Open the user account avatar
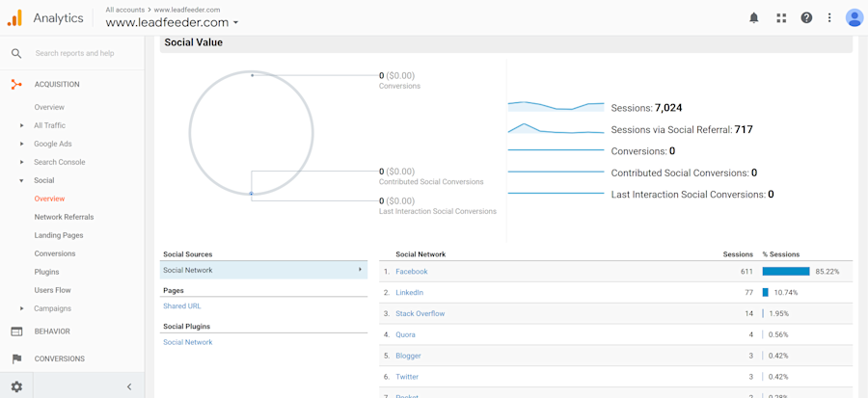 tap(854, 17)
